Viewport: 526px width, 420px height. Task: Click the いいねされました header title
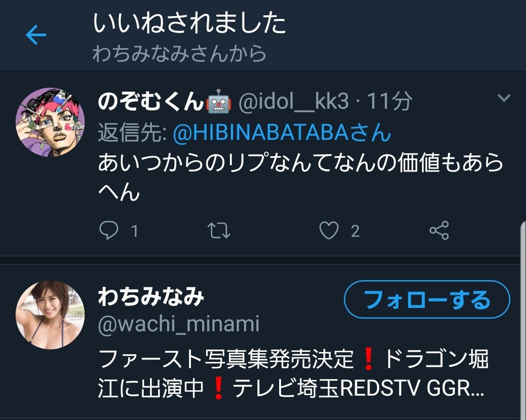tap(189, 22)
